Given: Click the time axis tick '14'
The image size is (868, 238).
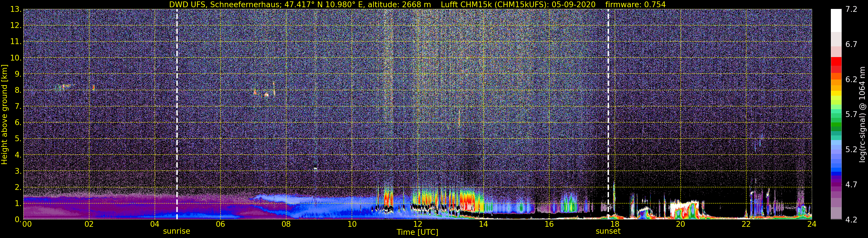Looking at the screenshot, I should point(483,224).
